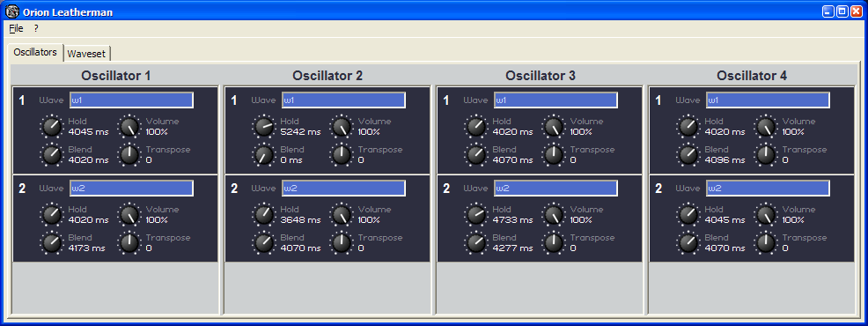Click the 5242 ms Hold value
This screenshot has height=326, width=868.
(300, 132)
